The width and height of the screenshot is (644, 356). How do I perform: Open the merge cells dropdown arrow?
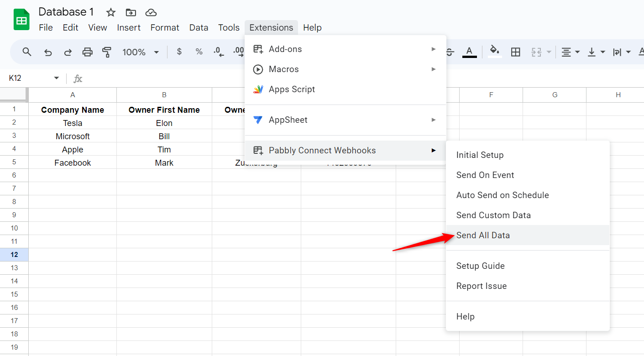point(549,52)
